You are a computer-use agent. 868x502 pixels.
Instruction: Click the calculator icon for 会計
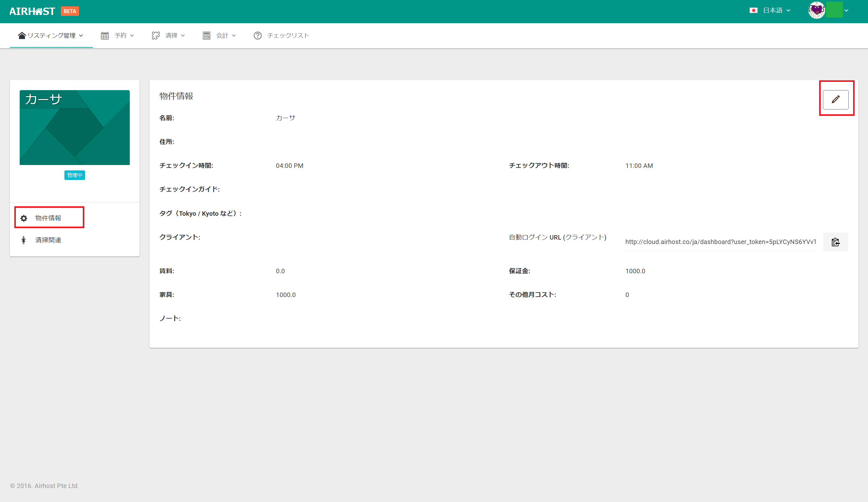(206, 36)
